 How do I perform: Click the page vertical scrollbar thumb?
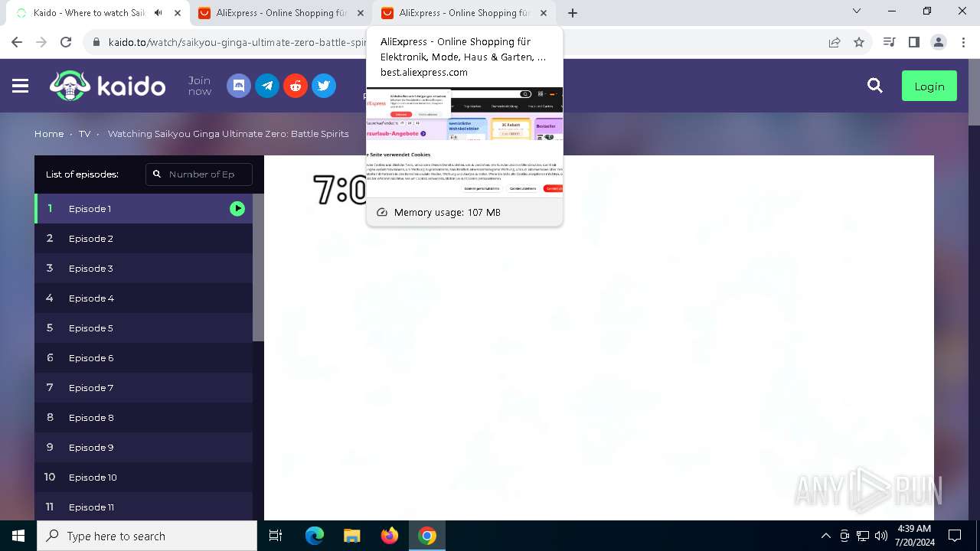tap(974, 92)
